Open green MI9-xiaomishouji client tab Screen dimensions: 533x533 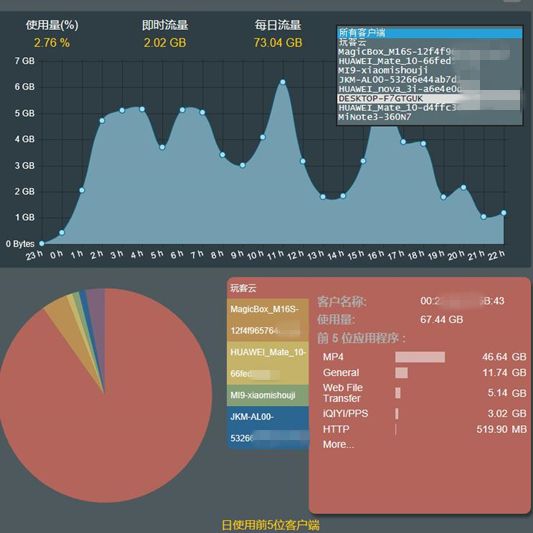click(x=268, y=395)
